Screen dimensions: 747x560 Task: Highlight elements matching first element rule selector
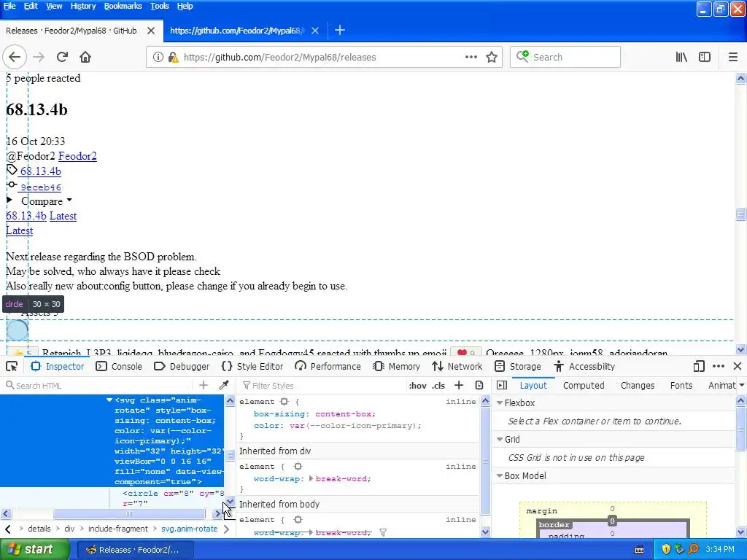click(285, 402)
